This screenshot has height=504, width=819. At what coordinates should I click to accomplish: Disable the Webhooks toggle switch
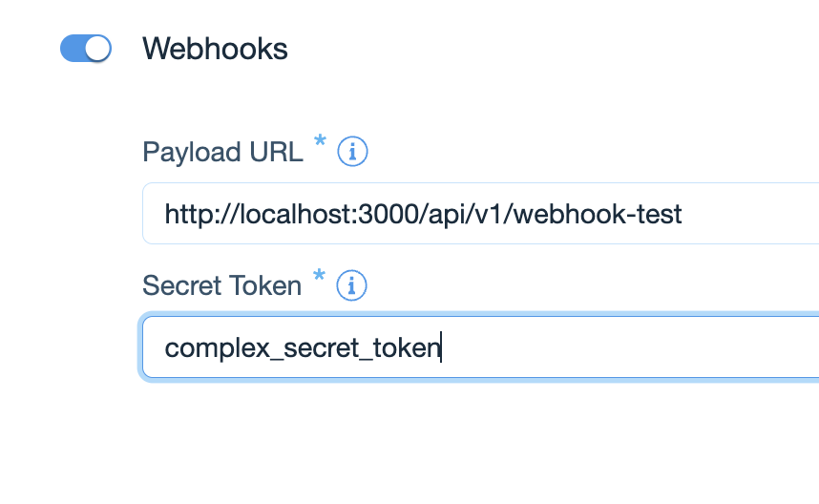point(86,48)
